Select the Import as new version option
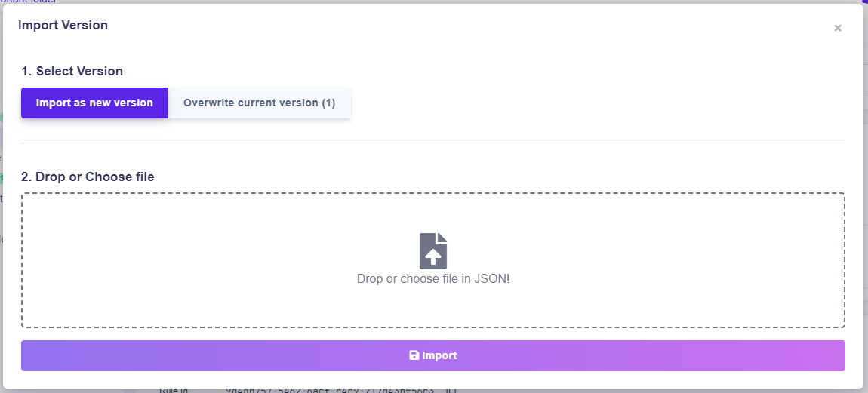Image resolution: width=868 pixels, height=393 pixels. [94, 103]
